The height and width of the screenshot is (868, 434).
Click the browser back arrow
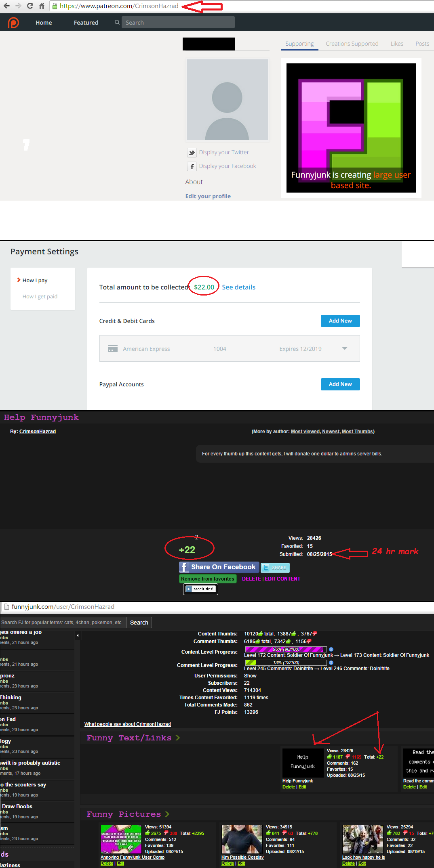6,6
